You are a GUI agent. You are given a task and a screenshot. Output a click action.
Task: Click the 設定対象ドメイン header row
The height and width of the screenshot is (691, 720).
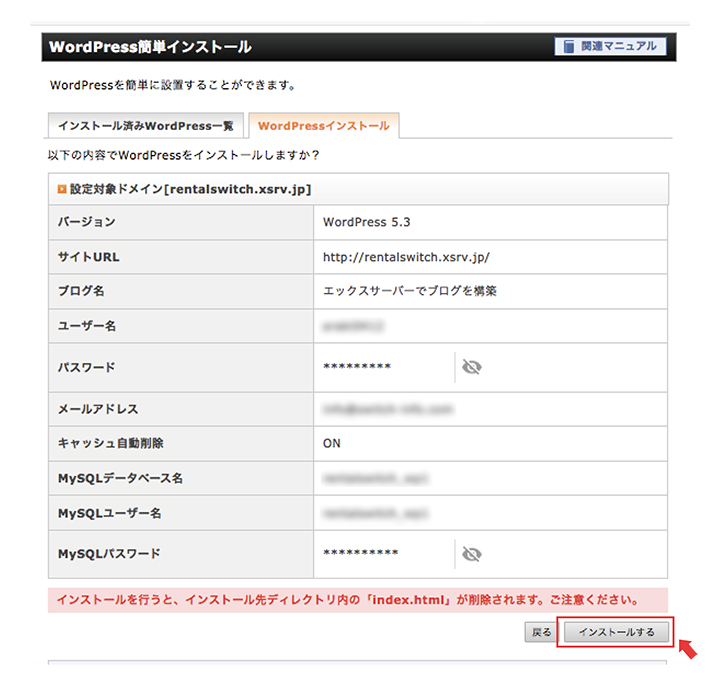point(358,189)
